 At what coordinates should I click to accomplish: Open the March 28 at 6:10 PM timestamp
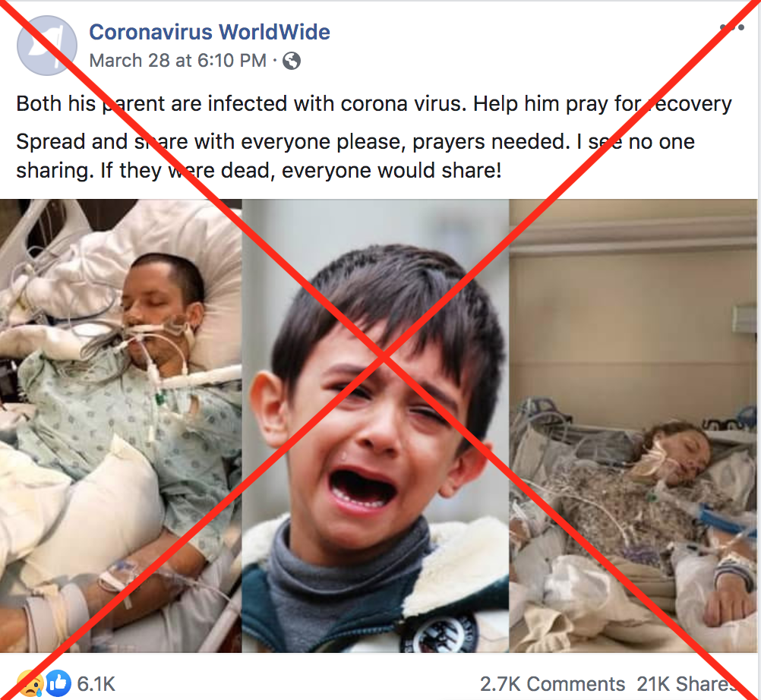tap(178, 61)
